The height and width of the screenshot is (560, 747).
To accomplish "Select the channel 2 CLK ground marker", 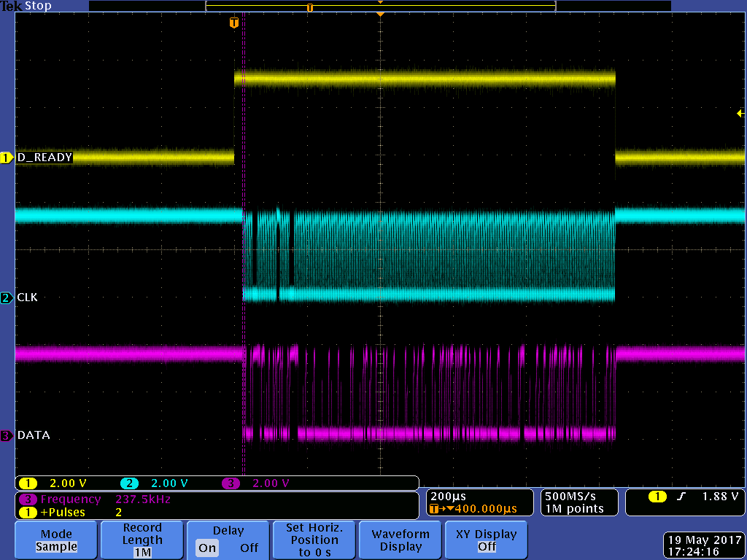I will click(7, 297).
